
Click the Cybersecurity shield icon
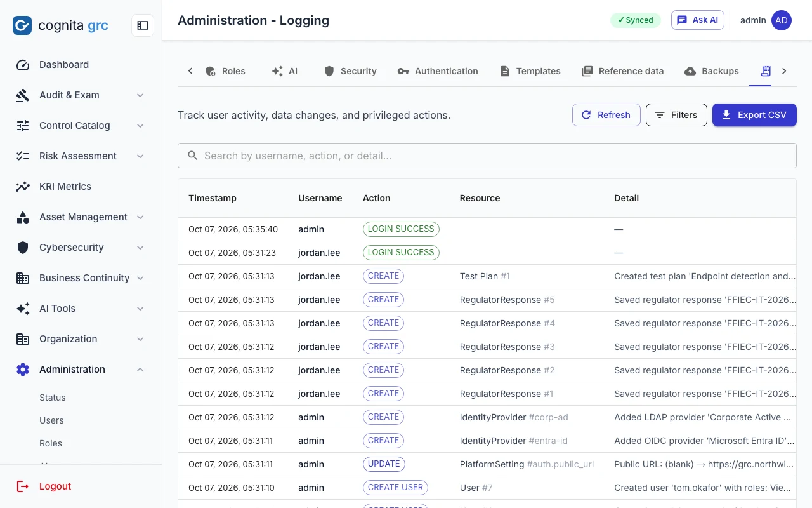click(x=23, y=248)
